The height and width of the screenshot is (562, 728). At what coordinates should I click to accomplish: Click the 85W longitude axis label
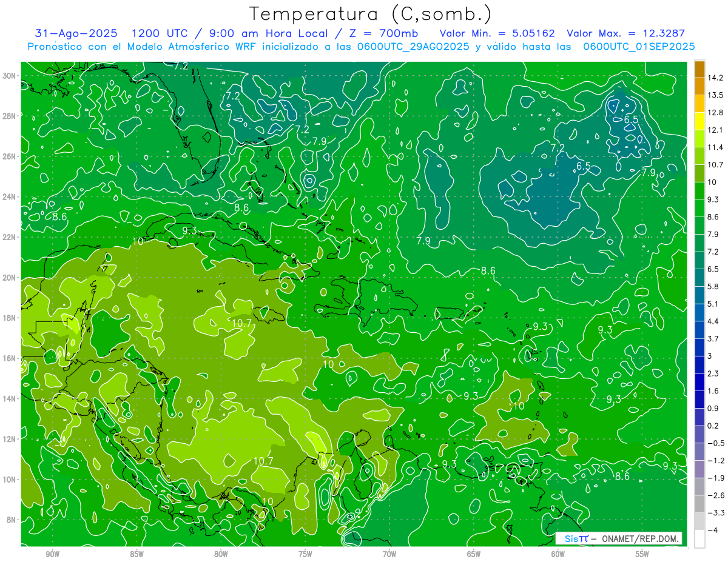point(136,554)
